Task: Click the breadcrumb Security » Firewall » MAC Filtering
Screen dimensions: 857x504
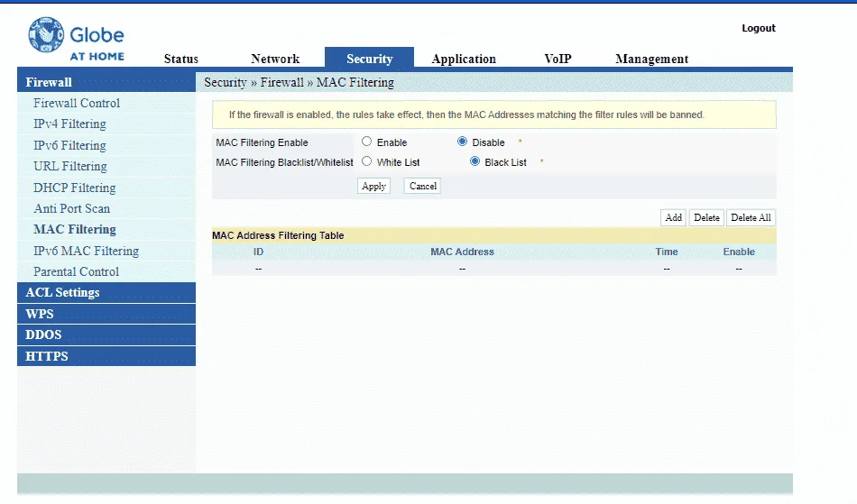Action: 299,82
